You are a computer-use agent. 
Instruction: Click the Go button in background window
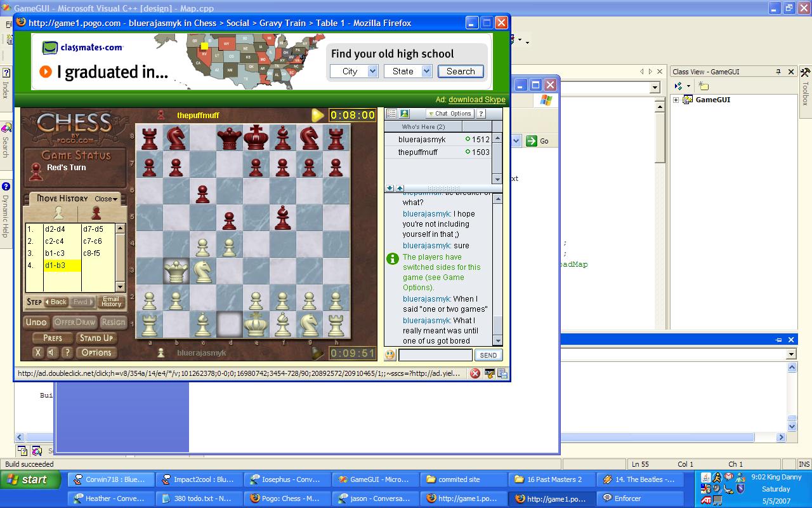[x=538, y=141]
